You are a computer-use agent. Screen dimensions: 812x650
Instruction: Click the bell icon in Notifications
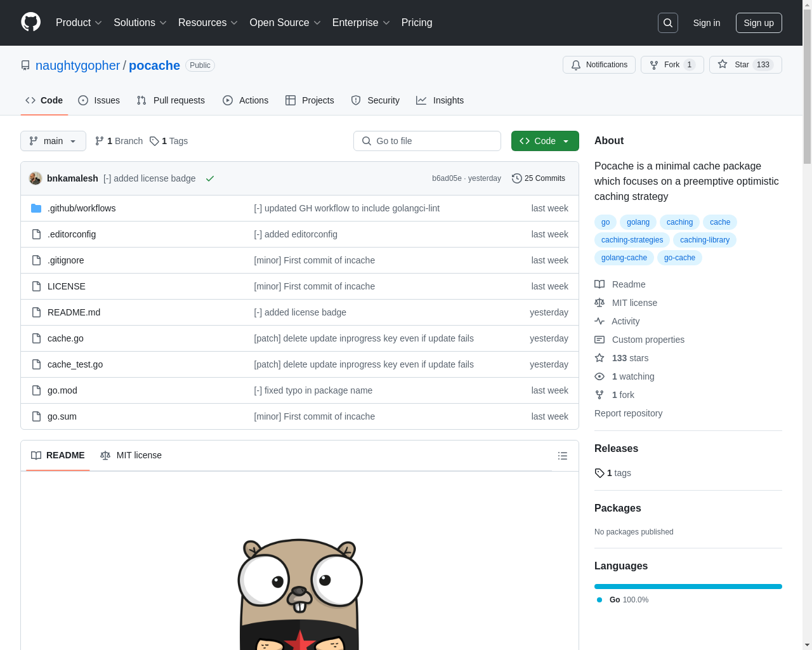576,65
